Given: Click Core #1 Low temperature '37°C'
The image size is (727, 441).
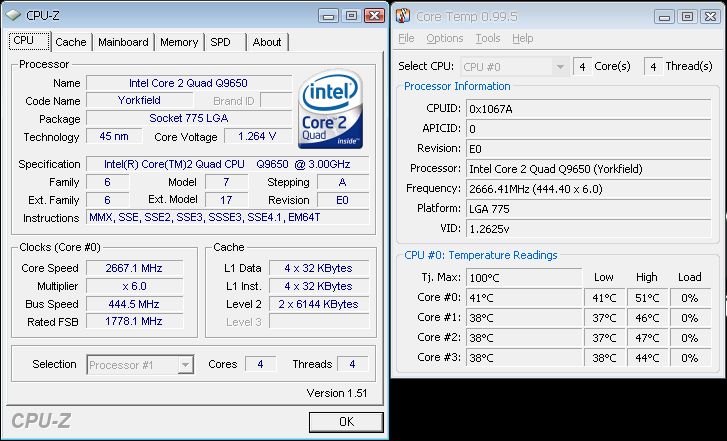Looking at the screenshot, I should [604, 318].
